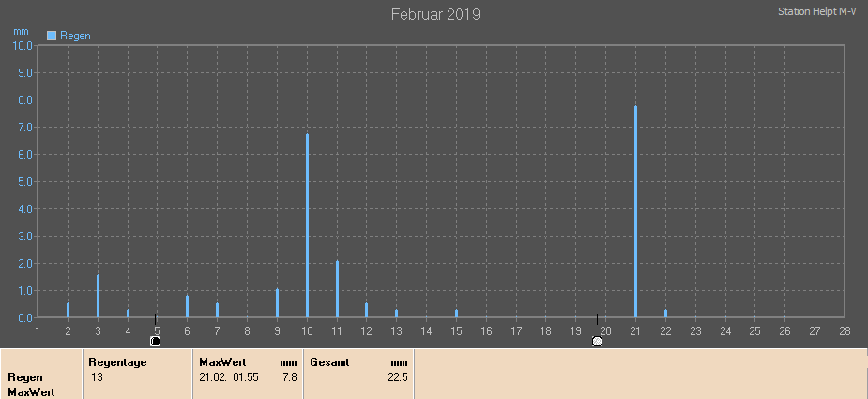Click the x-axis label for day 17
The height and width of the screenshot is (399, 868).
[x=516, y=331]
